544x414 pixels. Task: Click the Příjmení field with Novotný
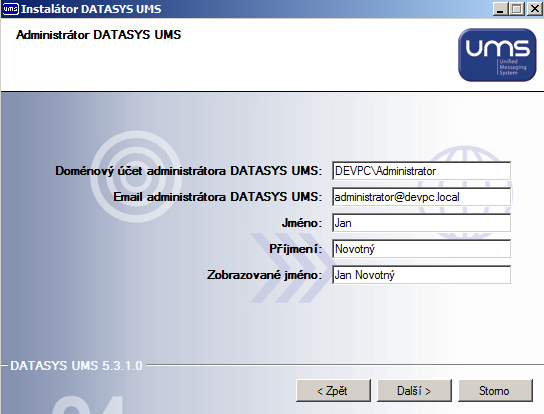pyautogui.click(x=421, y=249)
